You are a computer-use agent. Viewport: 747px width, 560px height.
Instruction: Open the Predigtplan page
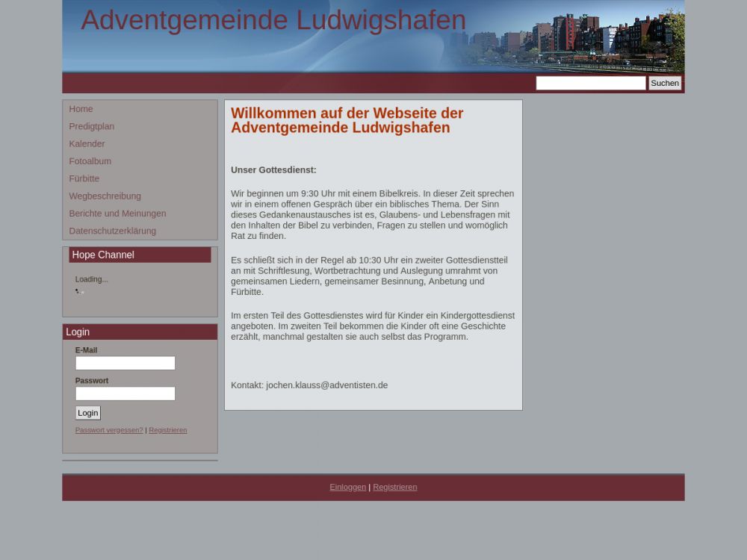point(91,126)
